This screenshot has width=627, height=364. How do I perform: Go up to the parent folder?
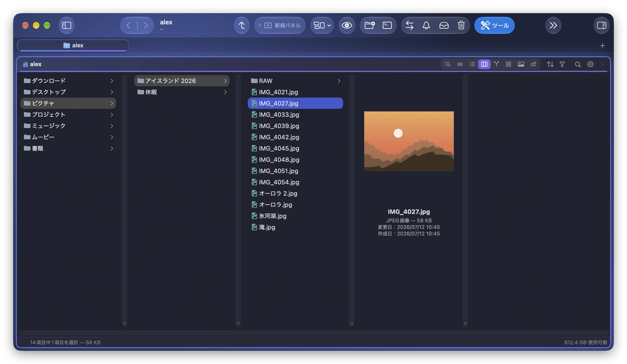[x=241, y=25]
